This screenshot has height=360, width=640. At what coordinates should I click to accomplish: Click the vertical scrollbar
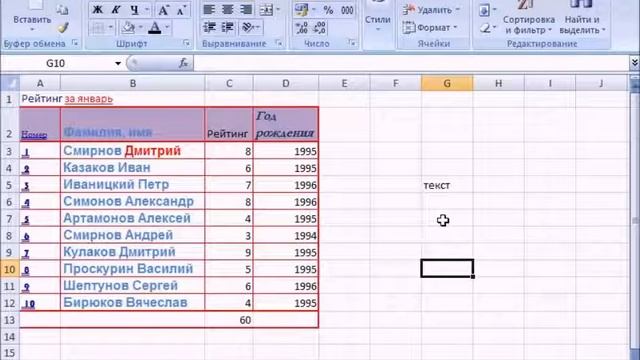point(635,220)
